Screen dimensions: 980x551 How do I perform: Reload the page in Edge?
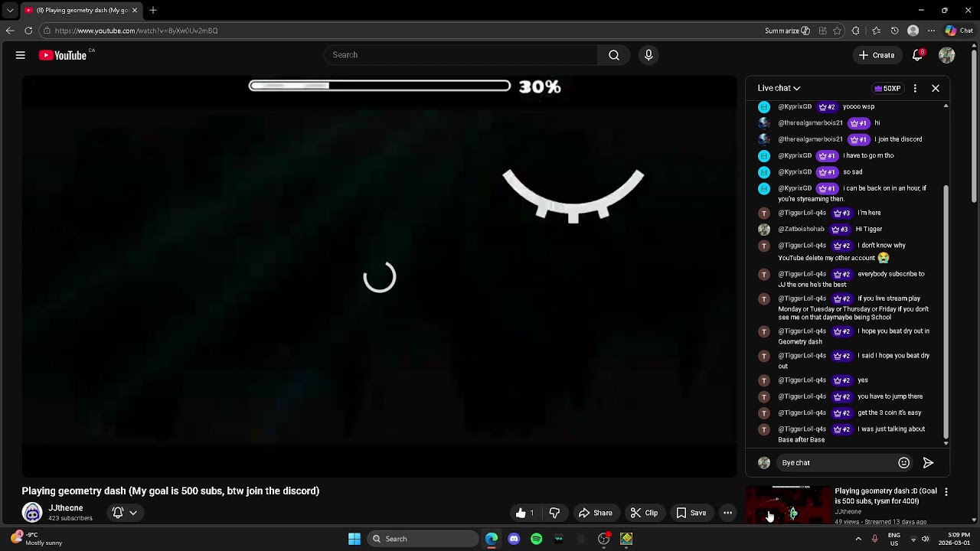(28, 31)
